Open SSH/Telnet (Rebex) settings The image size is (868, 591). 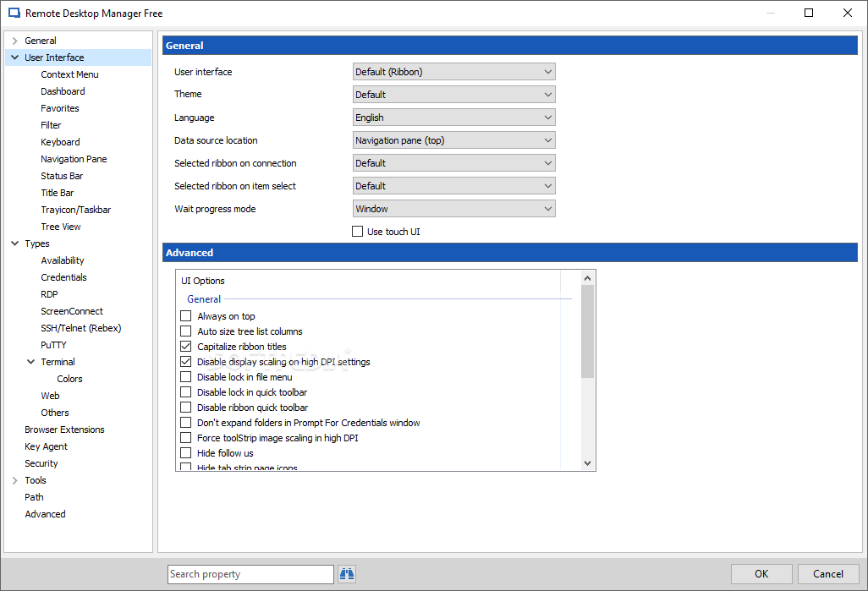(x=81, y=328)
